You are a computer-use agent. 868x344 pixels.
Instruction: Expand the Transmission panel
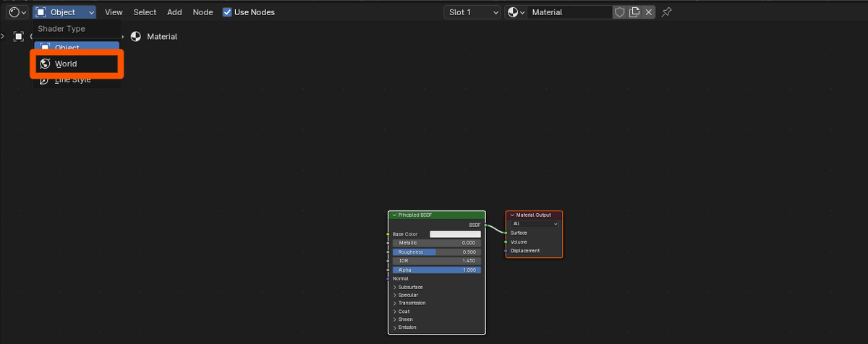395,304
